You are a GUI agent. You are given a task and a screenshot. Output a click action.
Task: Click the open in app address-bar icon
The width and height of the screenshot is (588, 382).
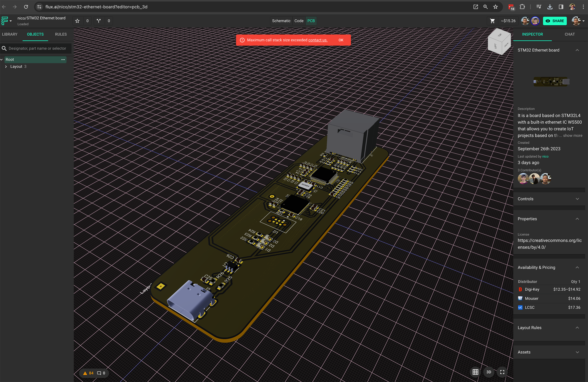click(475, 7)
